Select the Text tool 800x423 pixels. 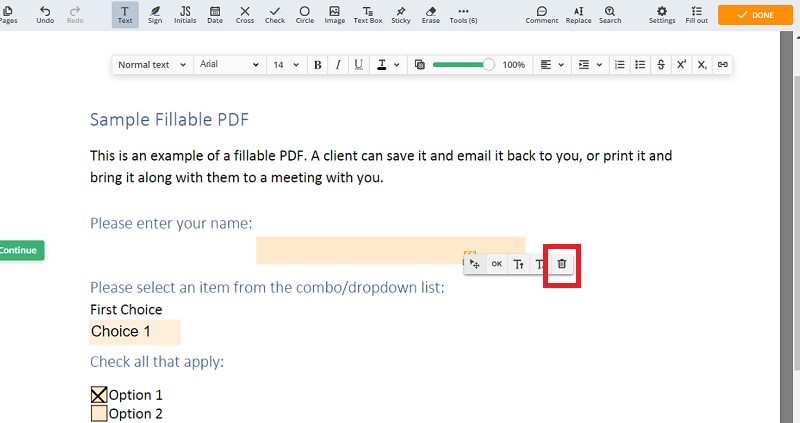(x=125, y=15)
